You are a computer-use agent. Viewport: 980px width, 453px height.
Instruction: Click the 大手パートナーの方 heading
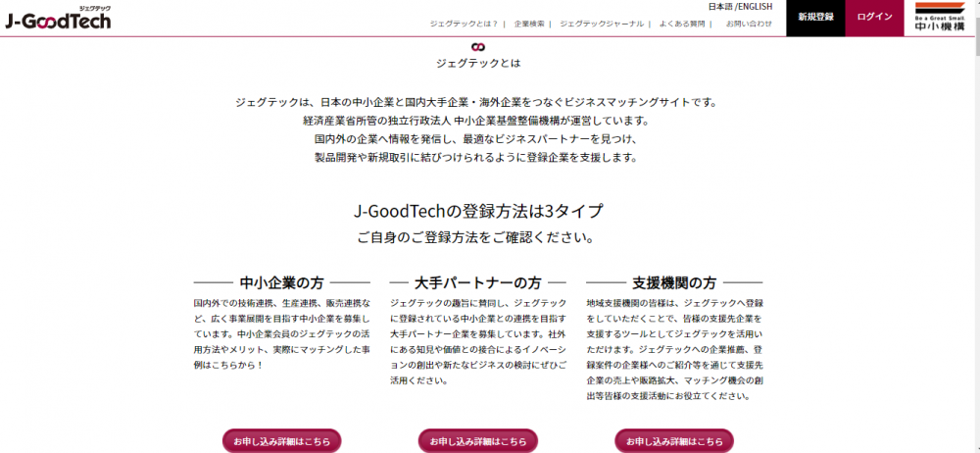pos(478,282)
